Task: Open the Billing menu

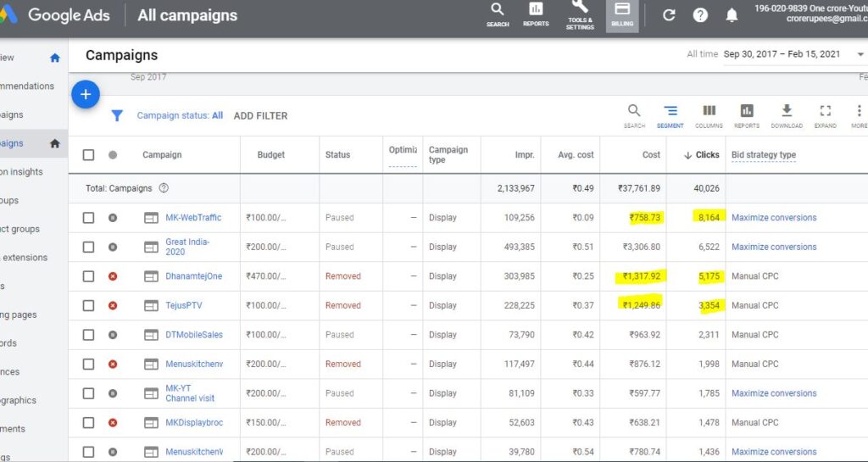Action: pyautogui.click(x=622, y=15)
